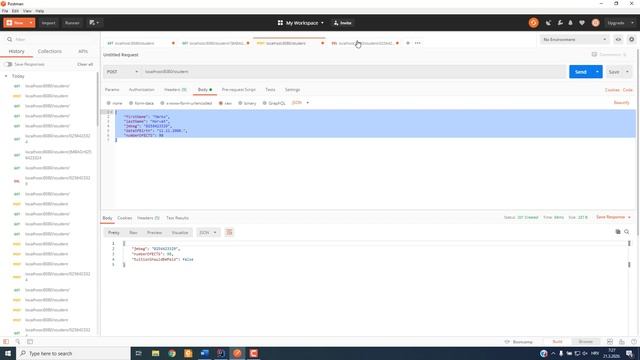Open the console icon in the bottom status bar
Image resolution: width=640 pixels, height=360 pixels.
click(x=30, y=342)
